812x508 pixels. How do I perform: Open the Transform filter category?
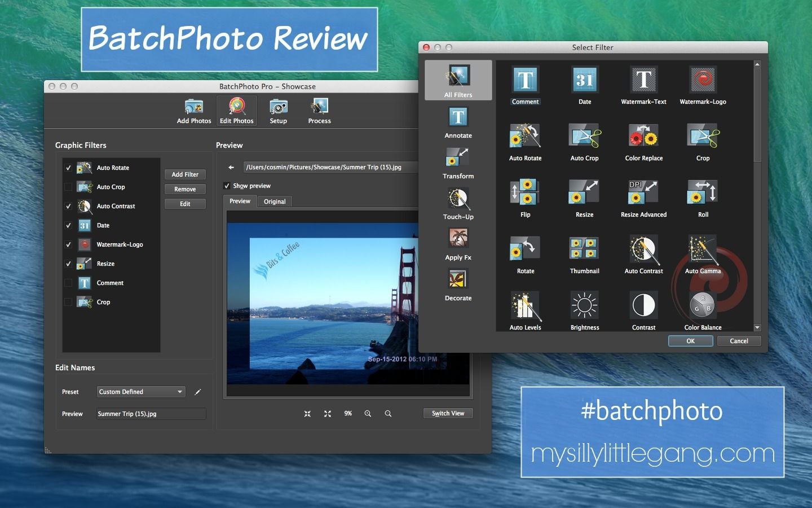tap(458, 163)
